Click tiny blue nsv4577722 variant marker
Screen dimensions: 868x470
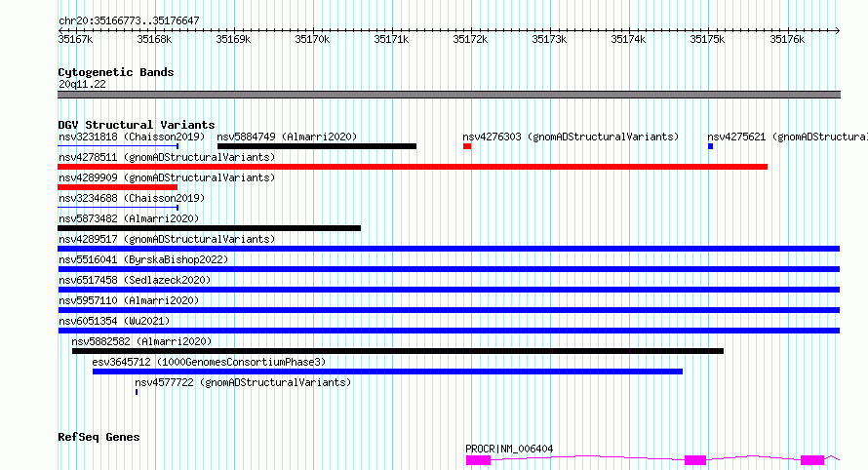[x=137, y=392]
